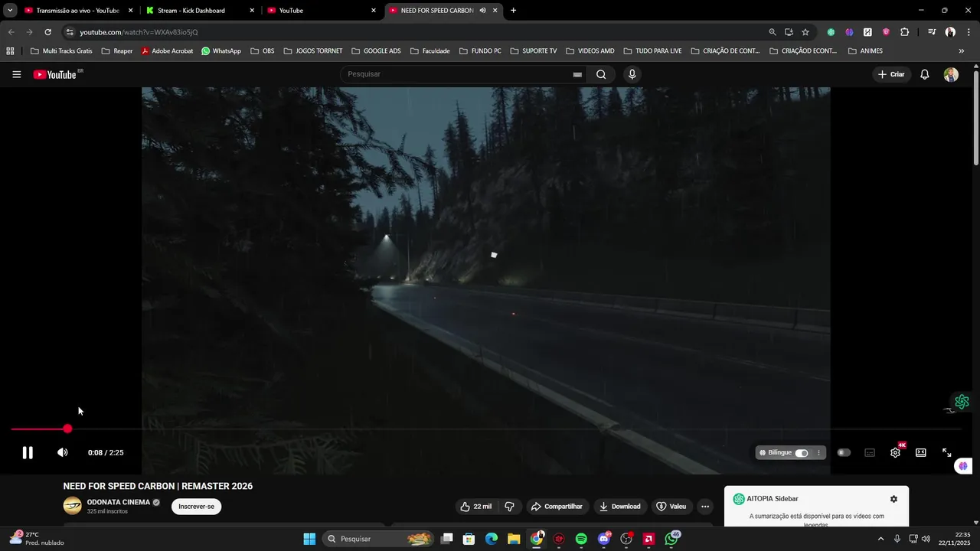Open the YouTube account avatar menu
This screenshot has width=980, height=551.
click(951, 74)
